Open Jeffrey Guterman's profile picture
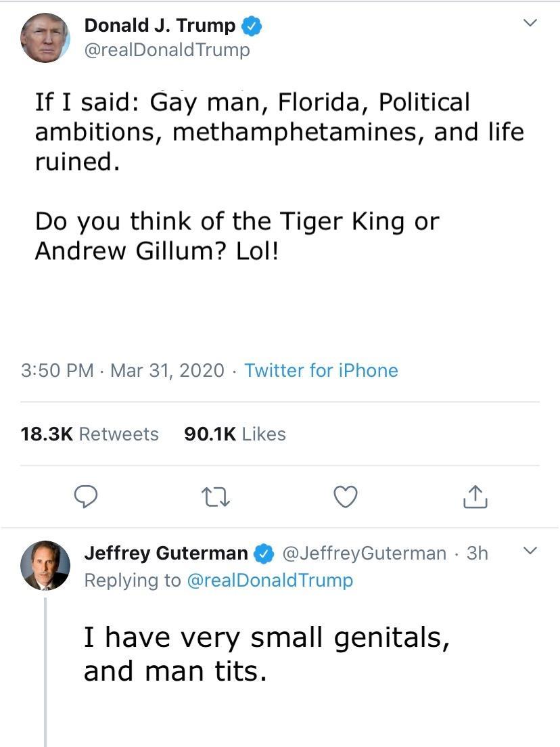This screenshot has width=560, height=747. pos(45,566)
